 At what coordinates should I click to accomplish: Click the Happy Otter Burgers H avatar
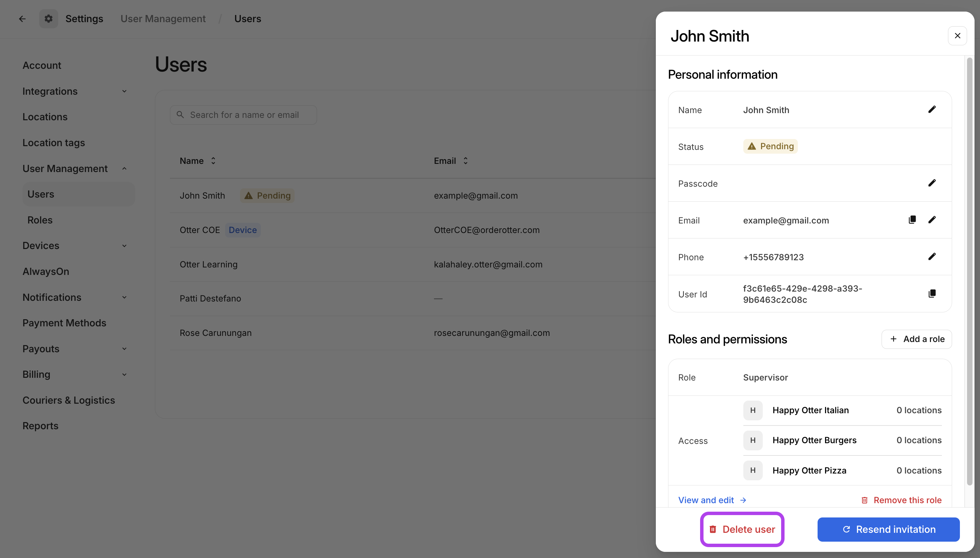point(753,440)
